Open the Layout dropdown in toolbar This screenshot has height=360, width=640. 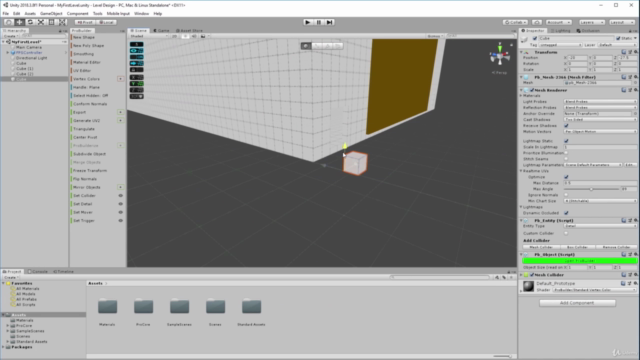coord(622,22)
